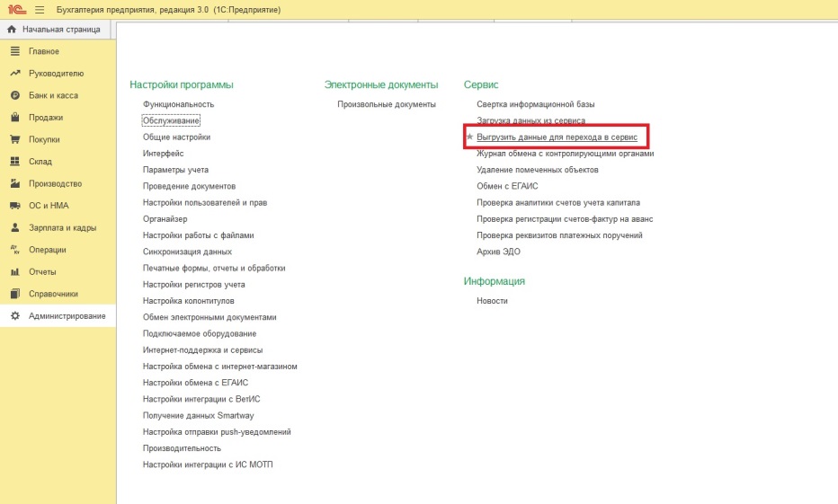Open Обмен электронными документами
The height and width of the screenshot is (504, 838).
tap(209, 317)
